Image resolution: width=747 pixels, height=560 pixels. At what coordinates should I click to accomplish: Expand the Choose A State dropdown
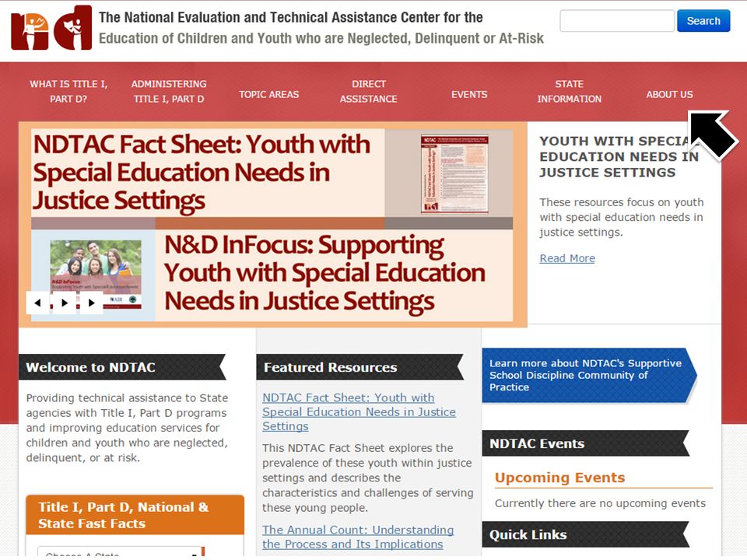(x=120, y=552)
